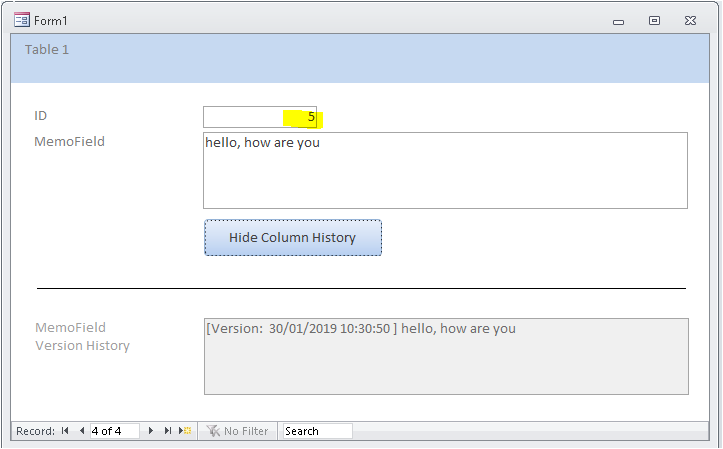This screenshot has height=449, width=723.
Task: Click into the ID field
Action: point(260,117)
